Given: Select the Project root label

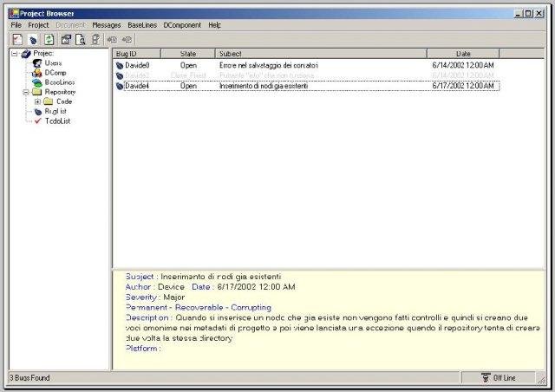Looking at the screenshot, I should click(43, 54).
